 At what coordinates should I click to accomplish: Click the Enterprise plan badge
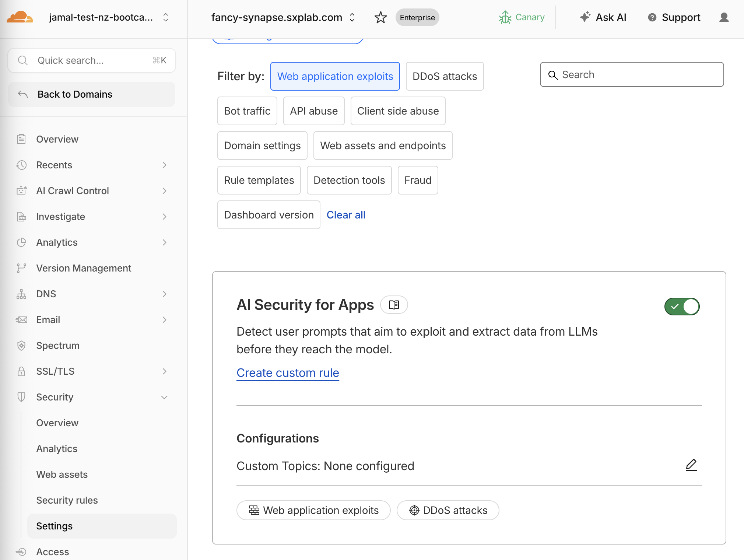click(417, 17)
